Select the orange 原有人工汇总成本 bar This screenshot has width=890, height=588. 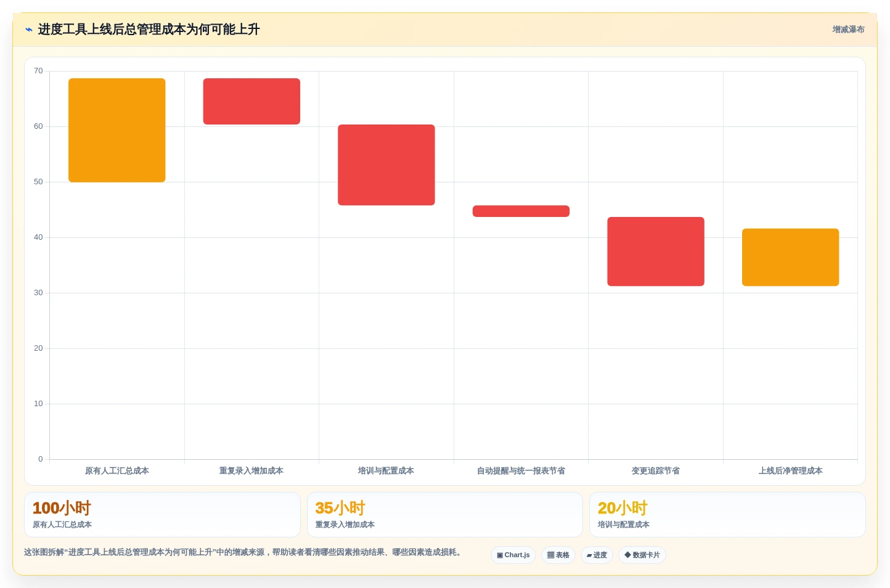(117, 130)
